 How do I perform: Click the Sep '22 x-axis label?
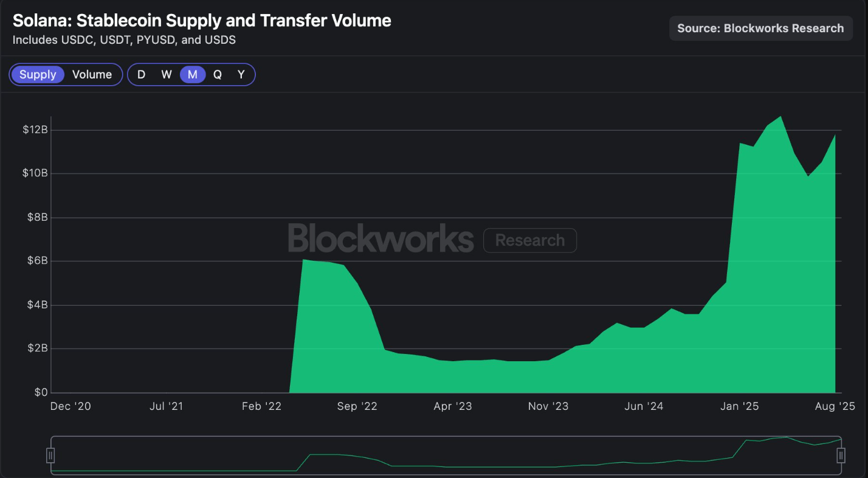[x=357, y=406]
